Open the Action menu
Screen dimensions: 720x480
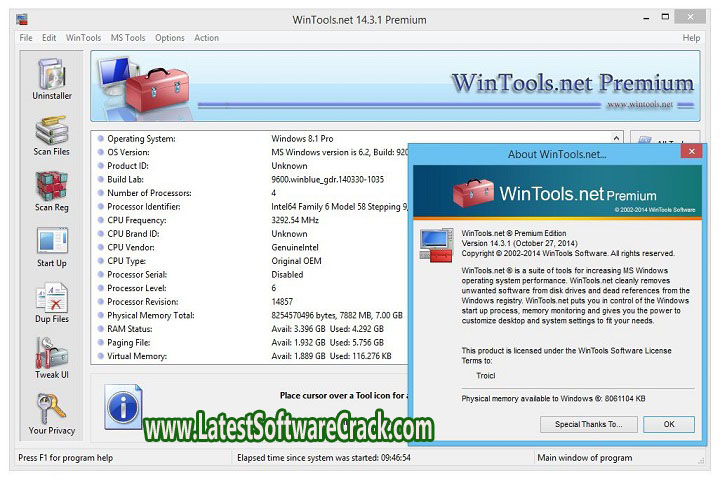tap(207, 38)
